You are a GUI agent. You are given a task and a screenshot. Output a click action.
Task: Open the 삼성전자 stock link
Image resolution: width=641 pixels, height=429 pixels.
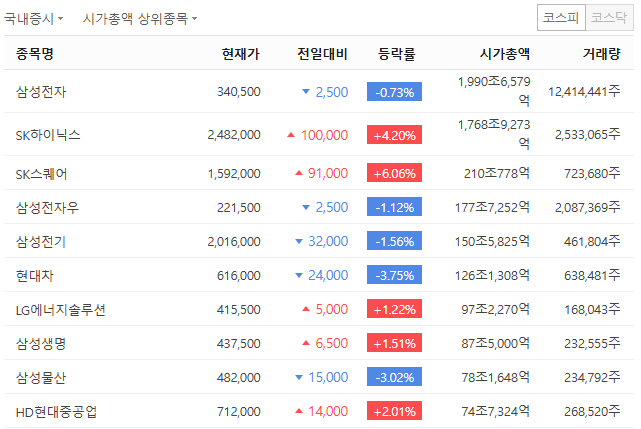click(x=41, y=92)
